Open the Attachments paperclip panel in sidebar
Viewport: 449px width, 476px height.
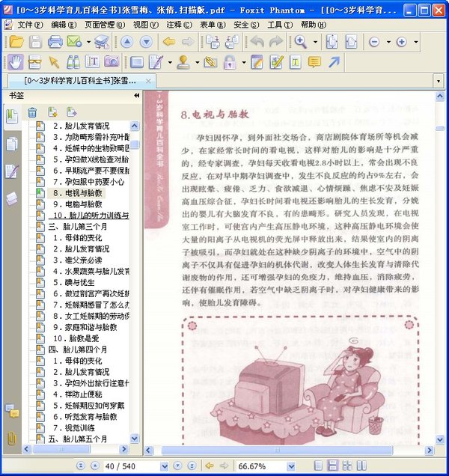coord(12,439)
